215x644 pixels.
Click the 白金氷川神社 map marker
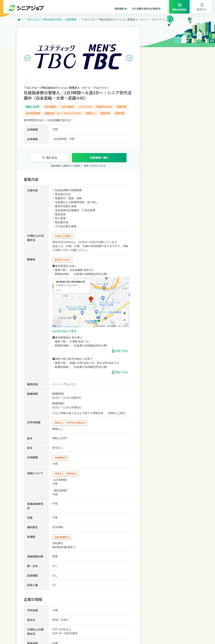tap(75, 317)
